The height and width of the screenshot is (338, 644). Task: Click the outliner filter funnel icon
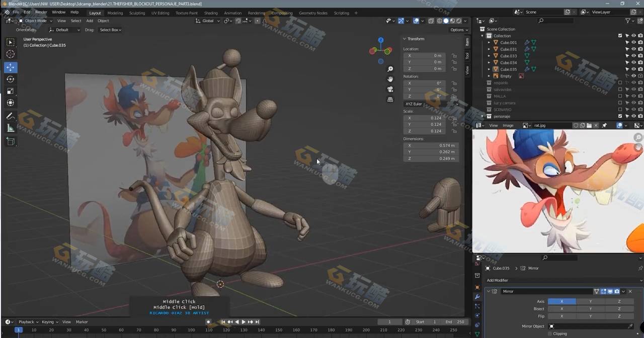[x=628, y=21]
